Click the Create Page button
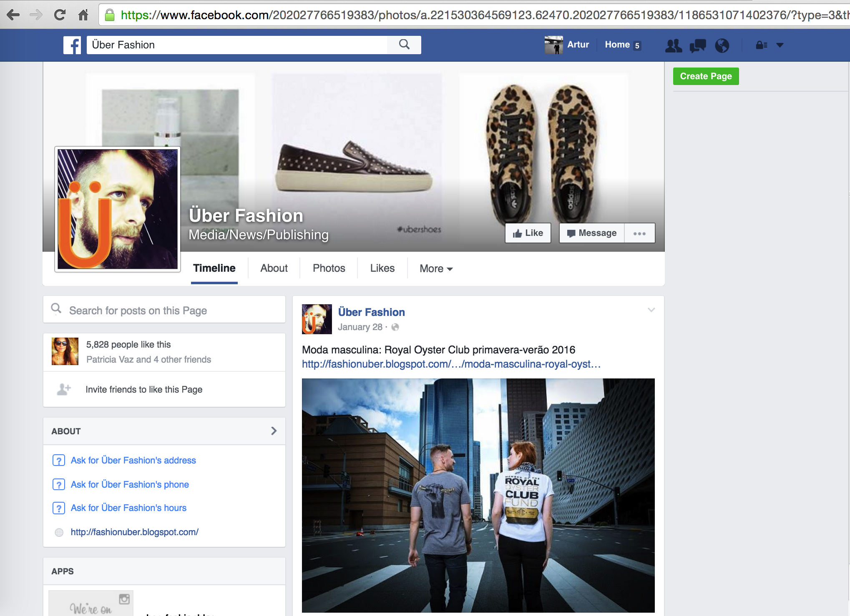Viewport: 850px width, 616px height. coord(706,76)
